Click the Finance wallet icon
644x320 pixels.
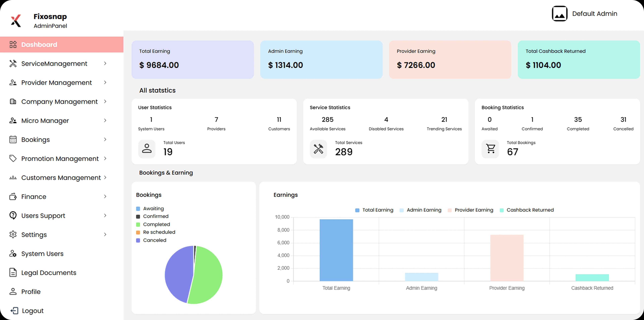pos(13,196)
